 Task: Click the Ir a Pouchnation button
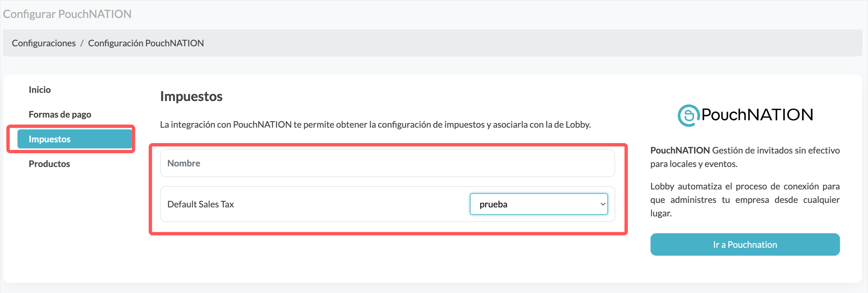tap(745, 244)
